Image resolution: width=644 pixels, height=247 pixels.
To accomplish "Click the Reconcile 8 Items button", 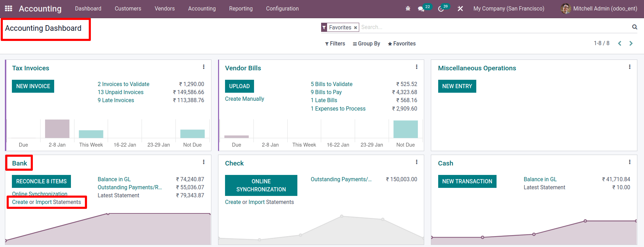I will click(41, 181).
